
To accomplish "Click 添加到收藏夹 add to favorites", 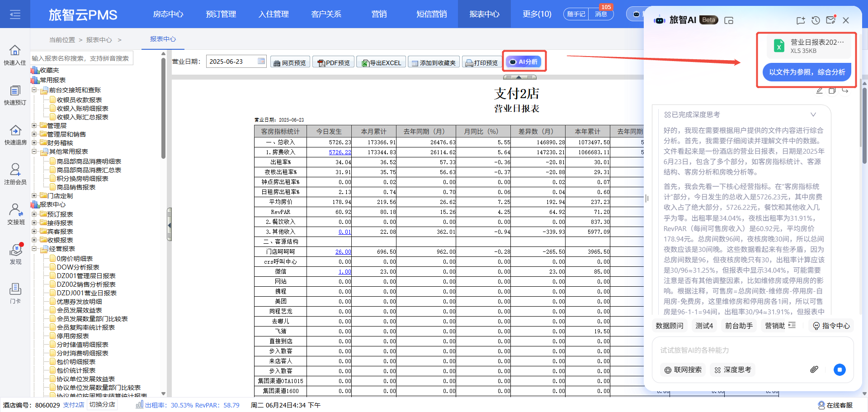I will 434,62.
